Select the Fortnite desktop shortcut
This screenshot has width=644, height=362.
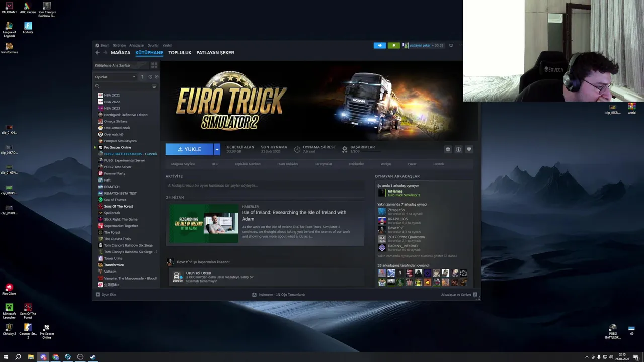[x=28, y=28]
